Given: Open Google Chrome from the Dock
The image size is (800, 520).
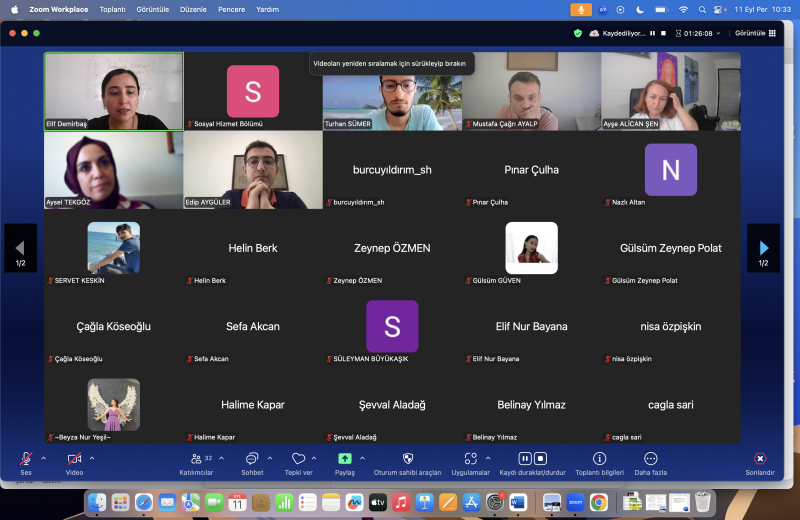Looking at the screenshot, I should pyautogui.click(x=599, y=503).
